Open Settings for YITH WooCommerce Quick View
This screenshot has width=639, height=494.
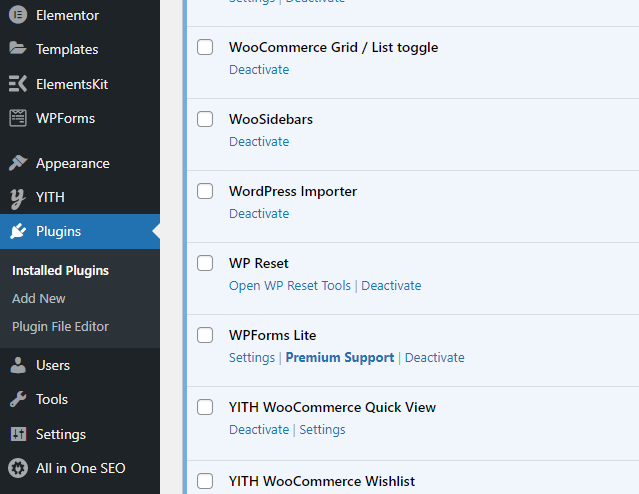[x=322, y=429]
